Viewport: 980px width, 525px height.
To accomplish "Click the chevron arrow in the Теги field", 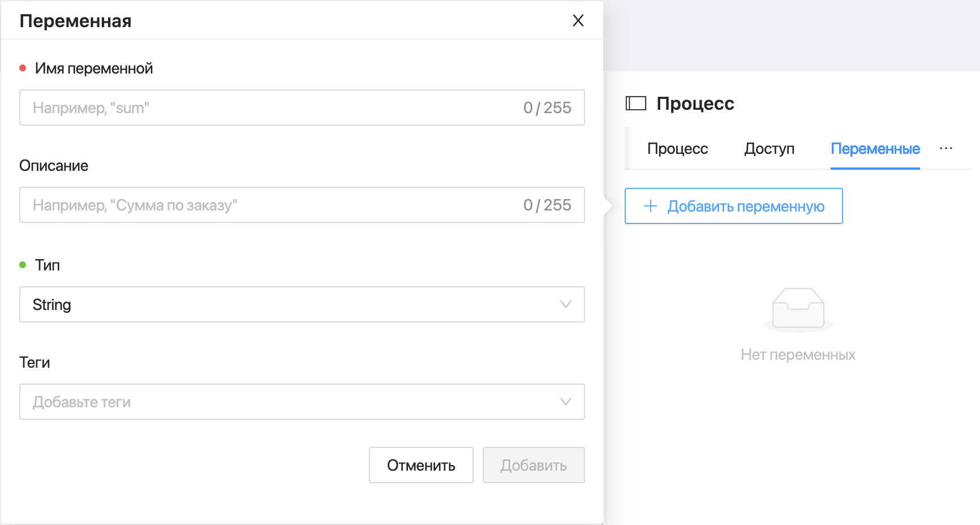I will click(x=565, y=402).
